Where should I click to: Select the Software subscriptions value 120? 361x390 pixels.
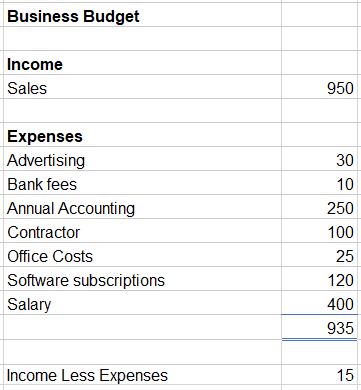point(319,279)
